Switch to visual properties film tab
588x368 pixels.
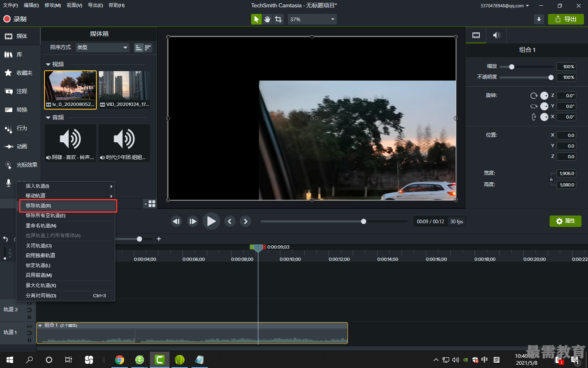coord(476,35)
